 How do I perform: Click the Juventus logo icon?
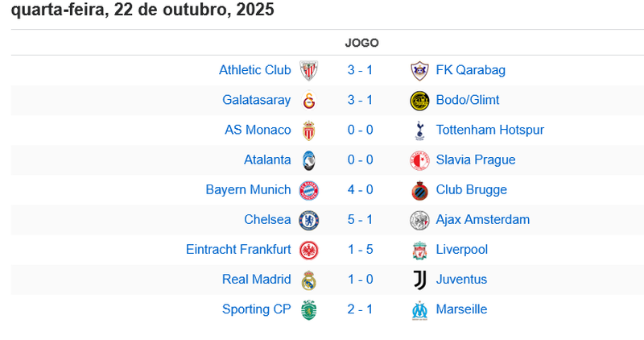pos(419,280)
